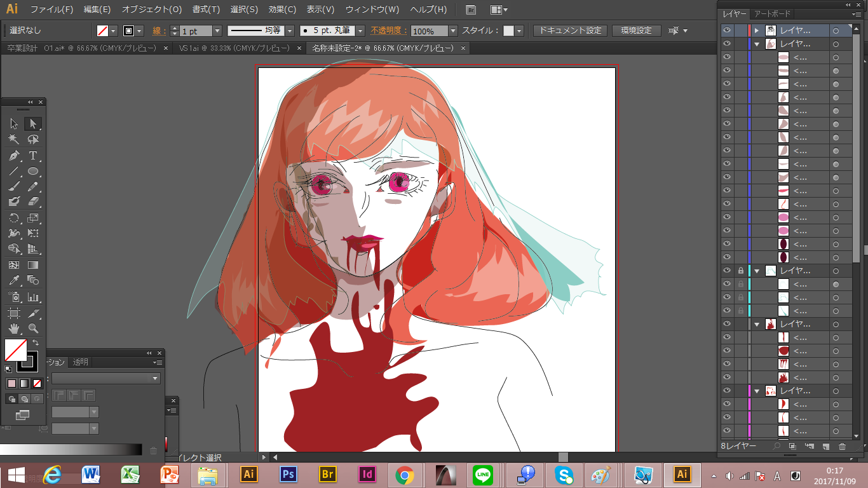Select the Ellipse shape tool
This screenshot has width=868, height=488.
(x=33, y=172)
